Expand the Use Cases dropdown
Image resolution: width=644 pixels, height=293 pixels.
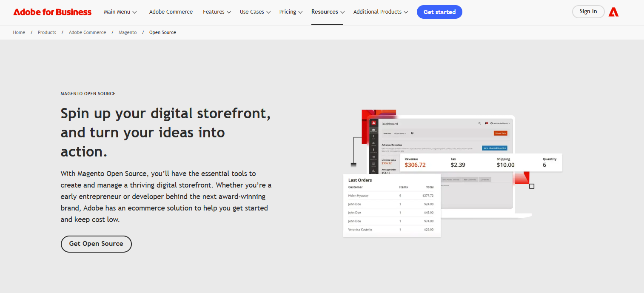pos(255,12)
